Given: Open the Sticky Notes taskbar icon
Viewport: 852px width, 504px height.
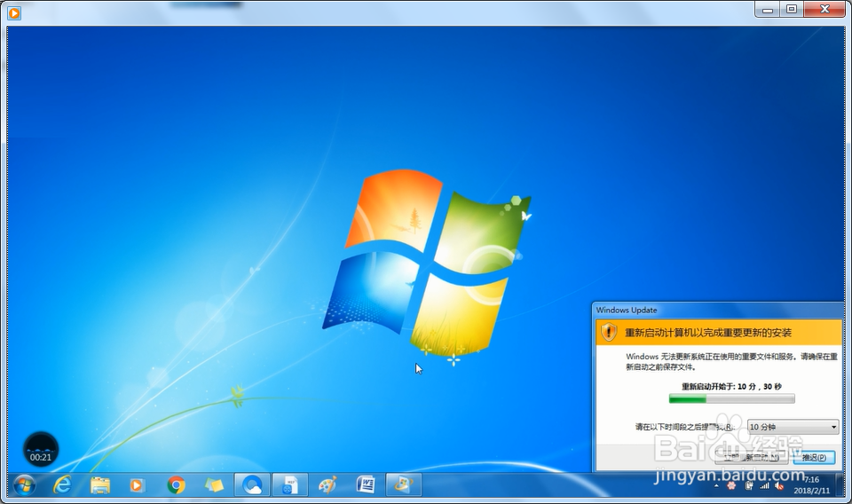Looking at the screenshot, I should tap(214, 484).
